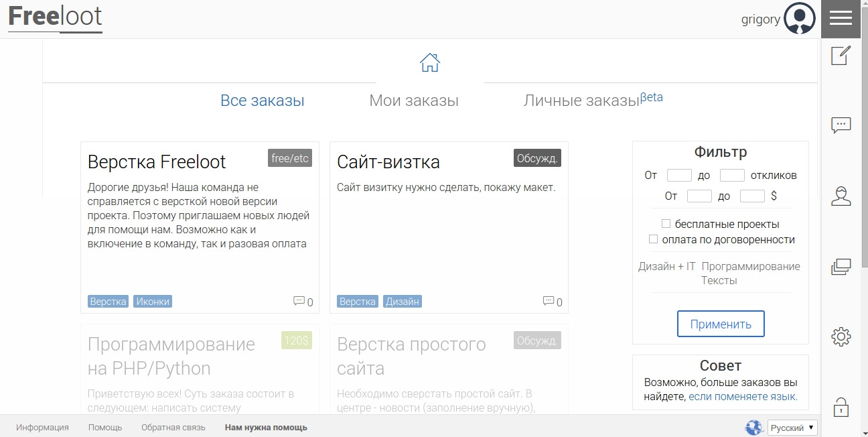Open the Верстка Freeloot order title
The image size is (868, 437).
(157, 162)
